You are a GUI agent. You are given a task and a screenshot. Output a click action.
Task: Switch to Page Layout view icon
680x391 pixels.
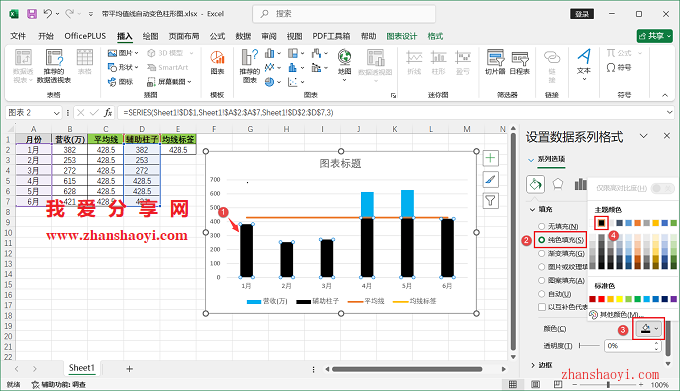(x=535, y=384)
